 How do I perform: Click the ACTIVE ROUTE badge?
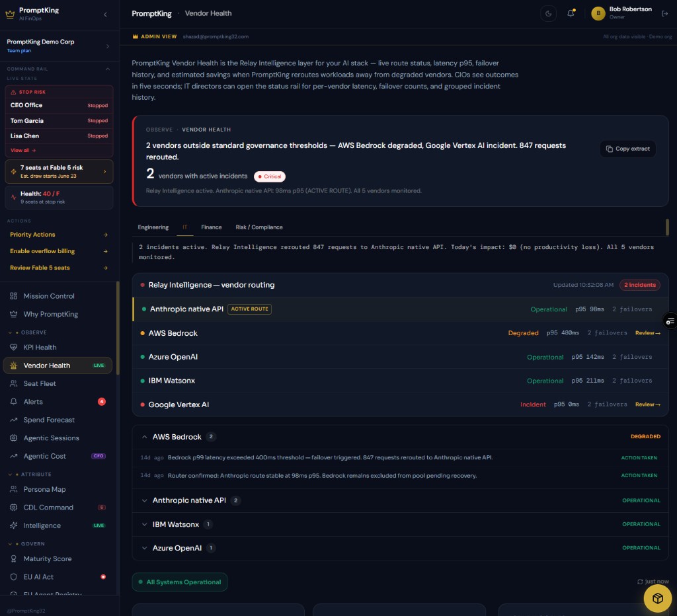point(249,309)
